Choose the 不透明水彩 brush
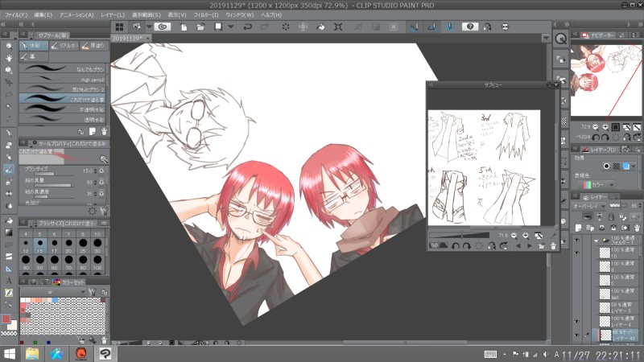644x362 pixels. (x=64, y=109)
